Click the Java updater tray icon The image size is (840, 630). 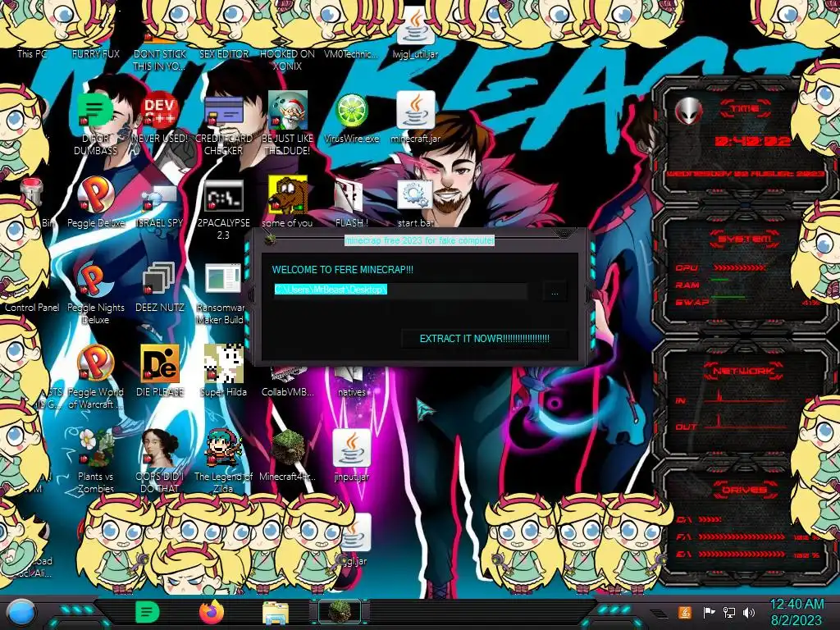point(685,612)
